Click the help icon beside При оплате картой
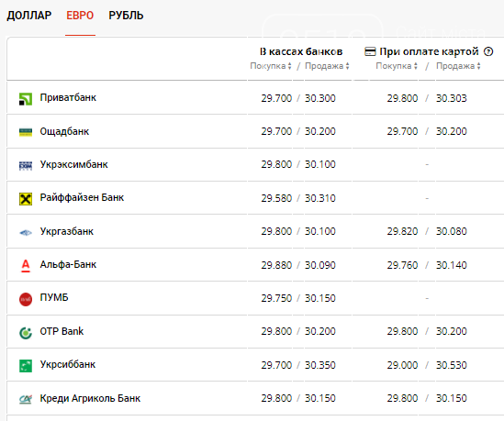504x421 pixels. coord(488,51)
